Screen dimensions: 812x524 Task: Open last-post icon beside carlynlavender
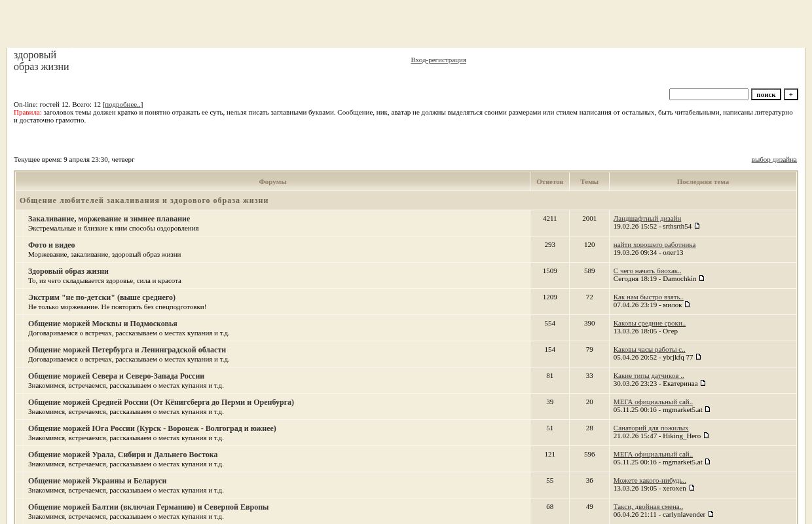(710, 514)
